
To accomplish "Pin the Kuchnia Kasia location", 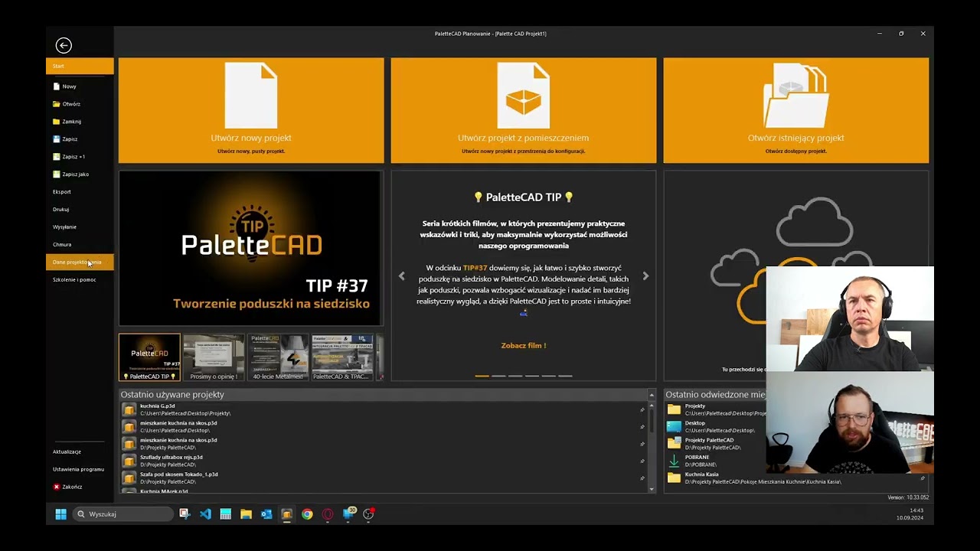I will pos(923,478).
